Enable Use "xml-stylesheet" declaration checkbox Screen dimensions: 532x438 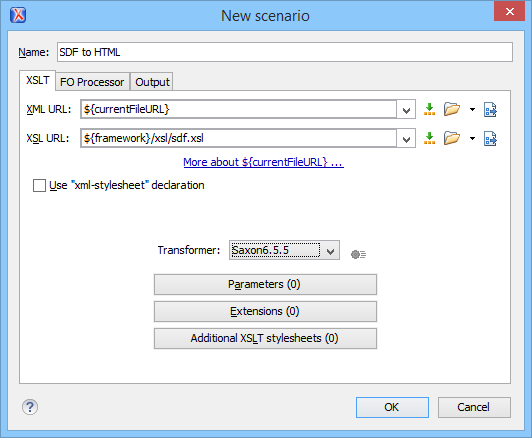(x=39, y=186)
